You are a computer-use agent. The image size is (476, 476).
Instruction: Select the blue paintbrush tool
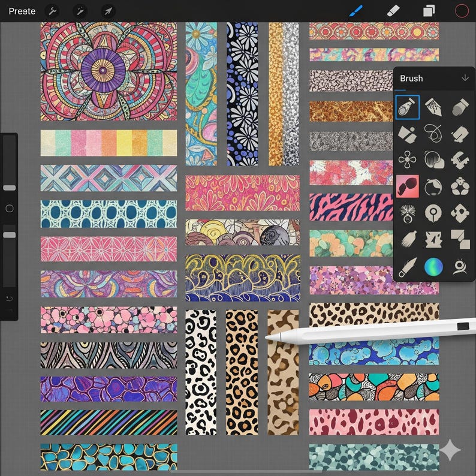(x=356, y=11)
